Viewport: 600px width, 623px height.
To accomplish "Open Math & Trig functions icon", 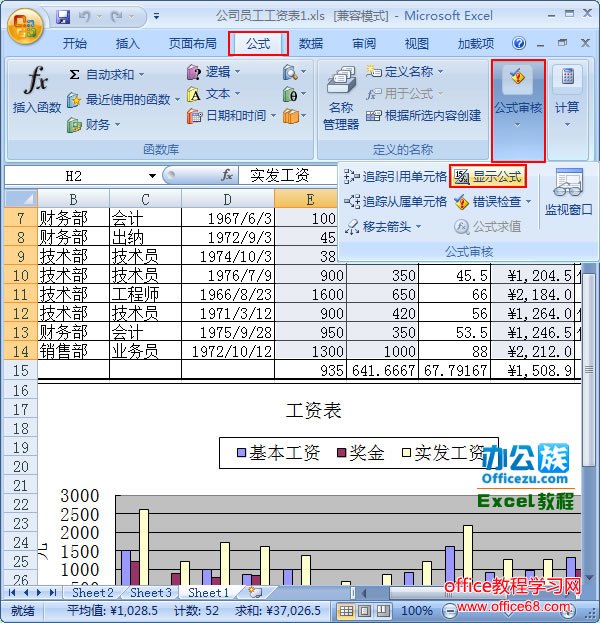I will coord(294,95).
